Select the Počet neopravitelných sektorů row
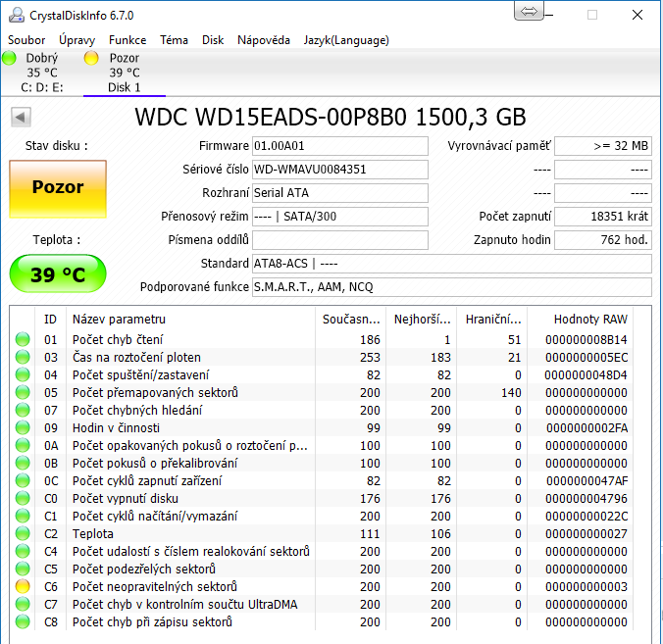 (322, 586)
